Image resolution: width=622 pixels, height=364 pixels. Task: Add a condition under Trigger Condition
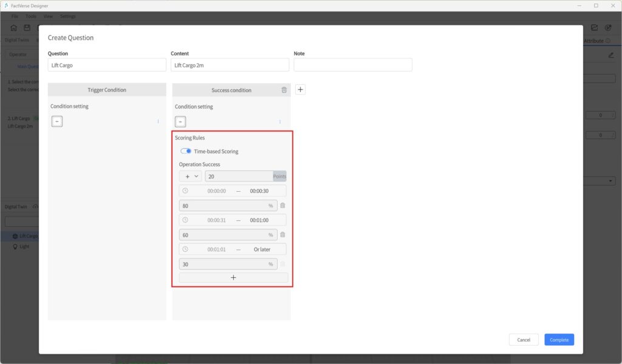pos(56,121)
